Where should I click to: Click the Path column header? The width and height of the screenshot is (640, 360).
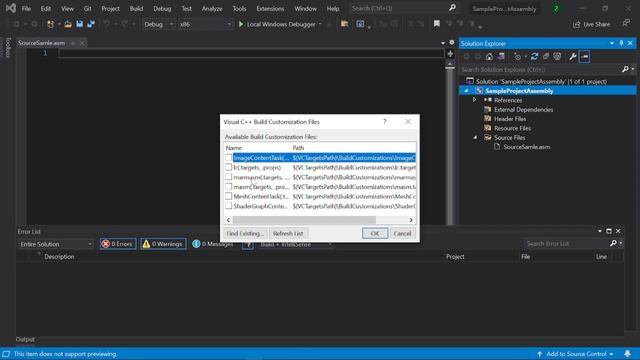[298, 148]
